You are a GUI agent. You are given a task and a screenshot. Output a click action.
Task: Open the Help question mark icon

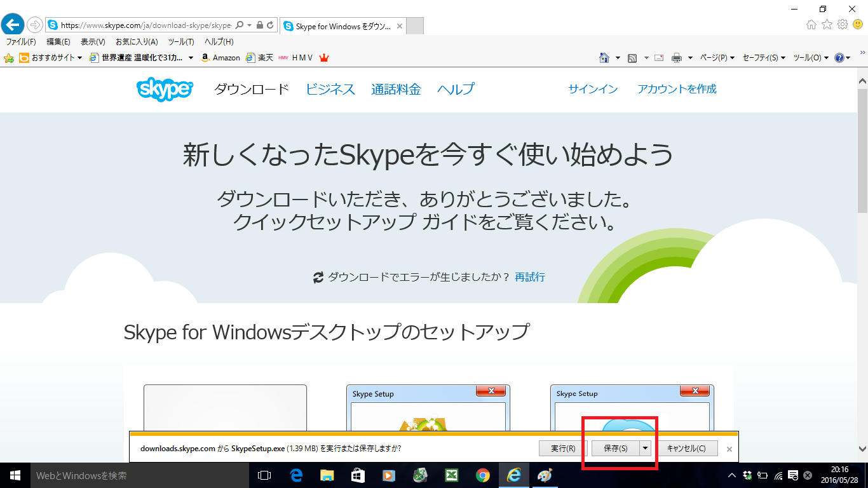842,58
